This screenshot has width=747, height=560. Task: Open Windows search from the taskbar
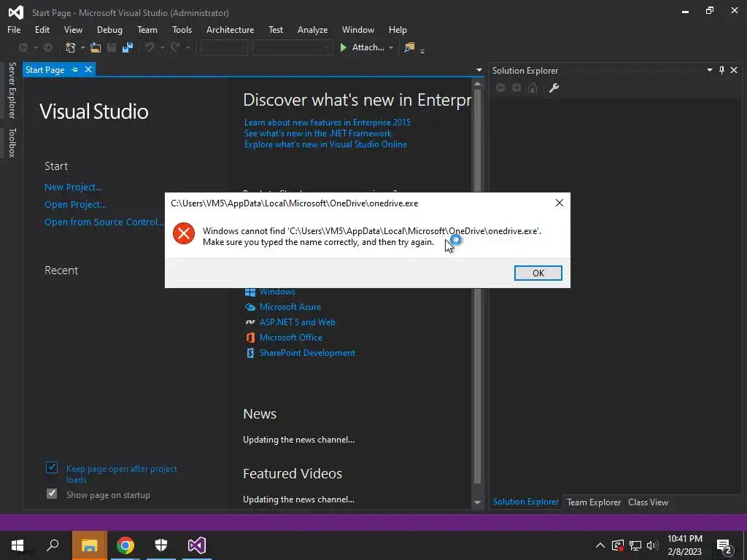(53, 545)
